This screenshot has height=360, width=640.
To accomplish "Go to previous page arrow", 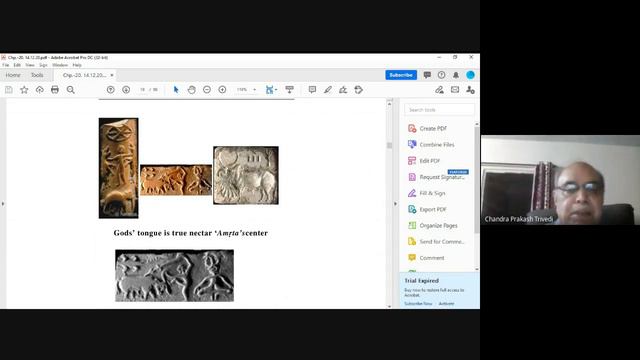I will 111,90.
